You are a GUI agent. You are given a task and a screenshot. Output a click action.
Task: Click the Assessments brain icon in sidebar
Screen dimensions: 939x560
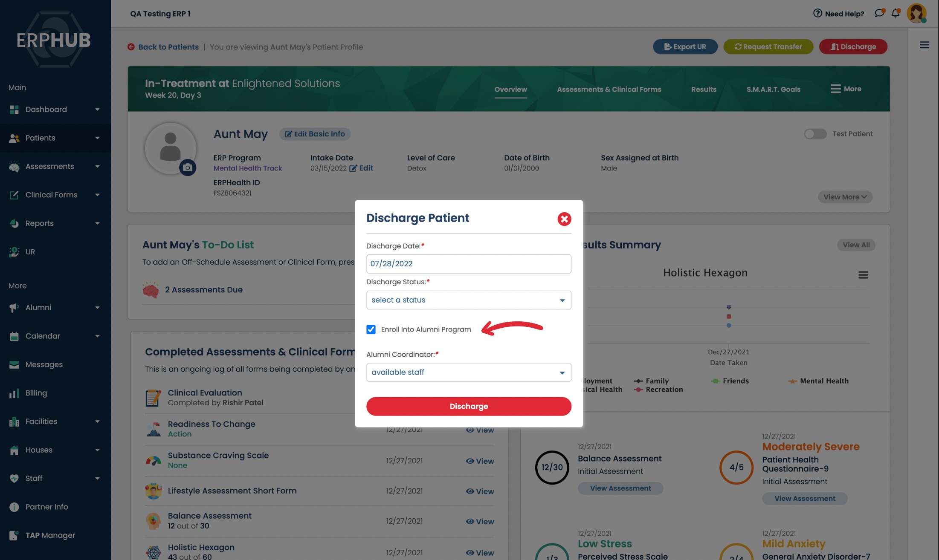[x=14, y=167]
